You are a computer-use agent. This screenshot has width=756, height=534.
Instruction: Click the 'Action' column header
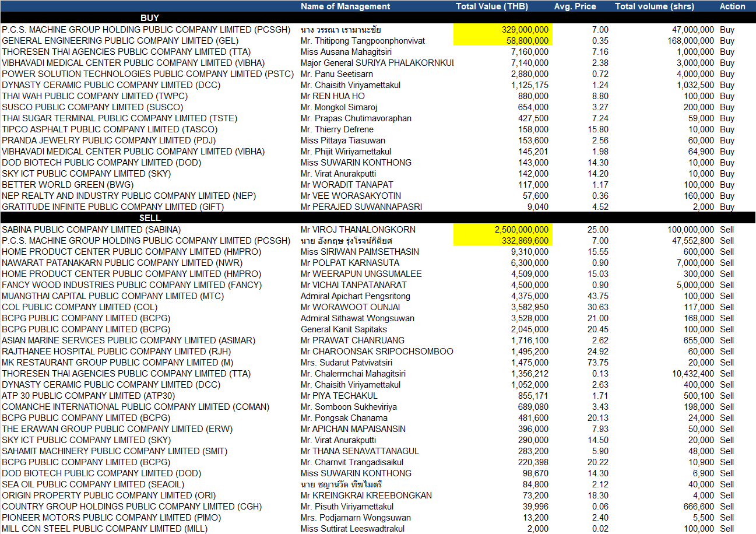pos(732,6)
